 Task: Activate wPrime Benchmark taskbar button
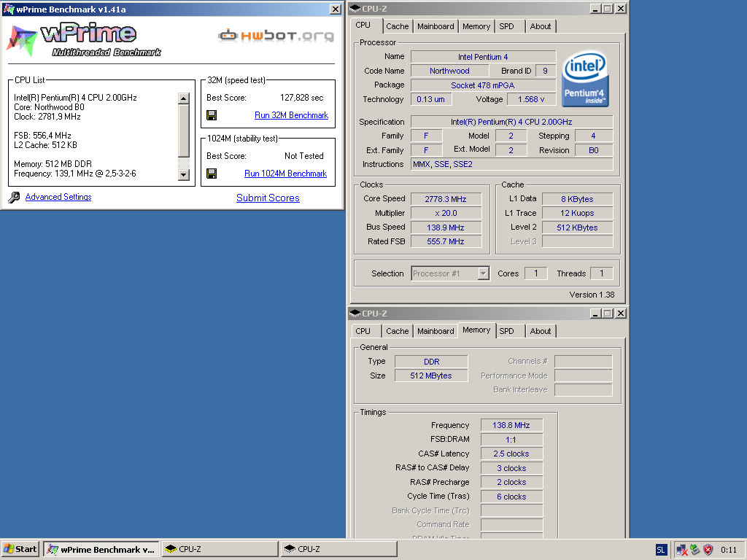coord(101,549)
